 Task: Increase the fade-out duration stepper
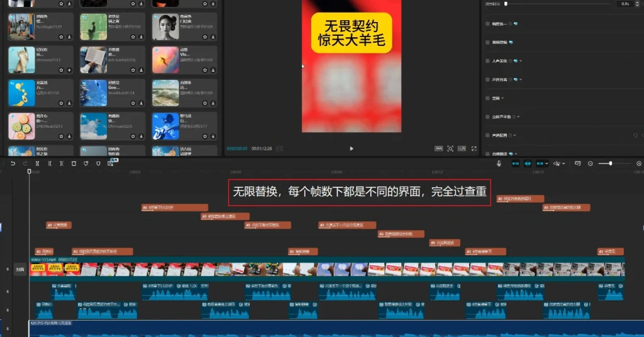point(637,2)
